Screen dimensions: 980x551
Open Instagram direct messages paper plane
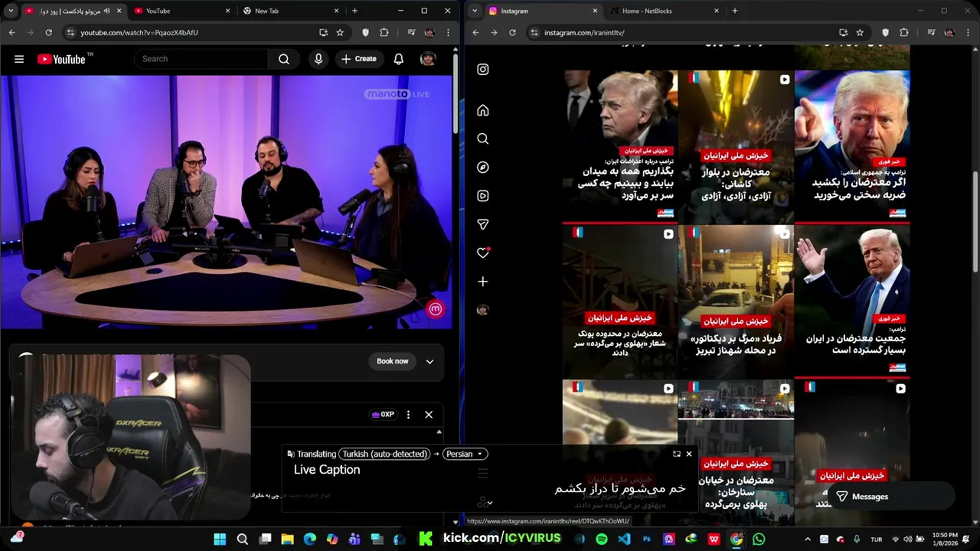[x=483, y=224]
